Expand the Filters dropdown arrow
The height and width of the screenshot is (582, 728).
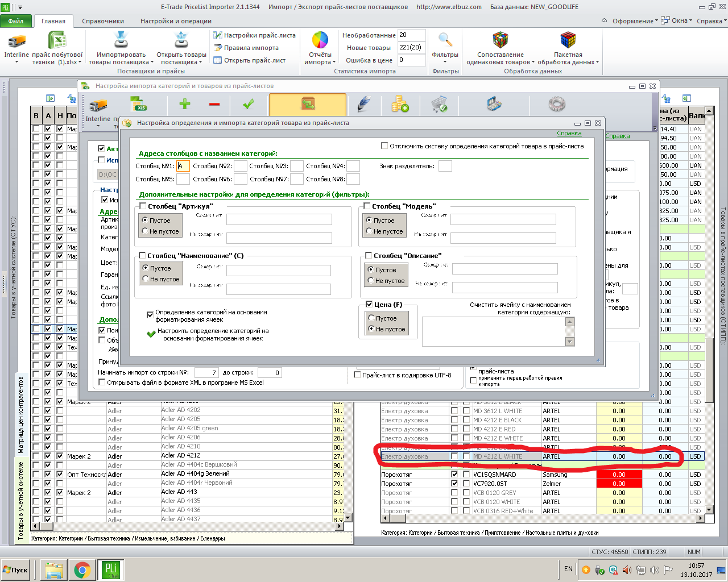click(x=445, y=62)
